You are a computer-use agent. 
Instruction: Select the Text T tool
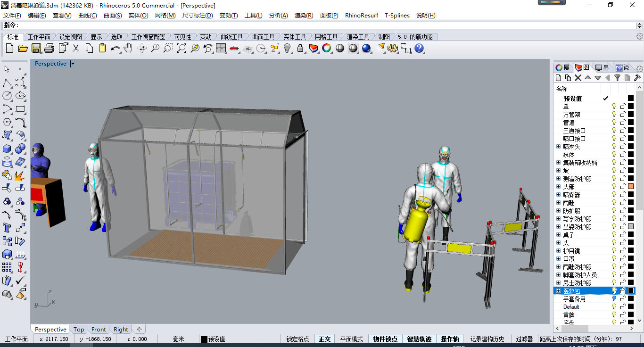(7, 228)
